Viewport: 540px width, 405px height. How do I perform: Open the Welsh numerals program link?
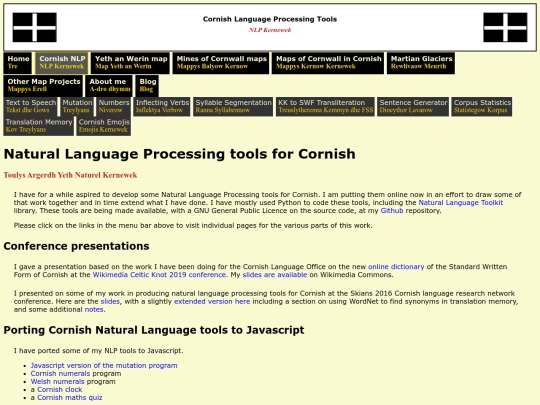pos(57,381)
